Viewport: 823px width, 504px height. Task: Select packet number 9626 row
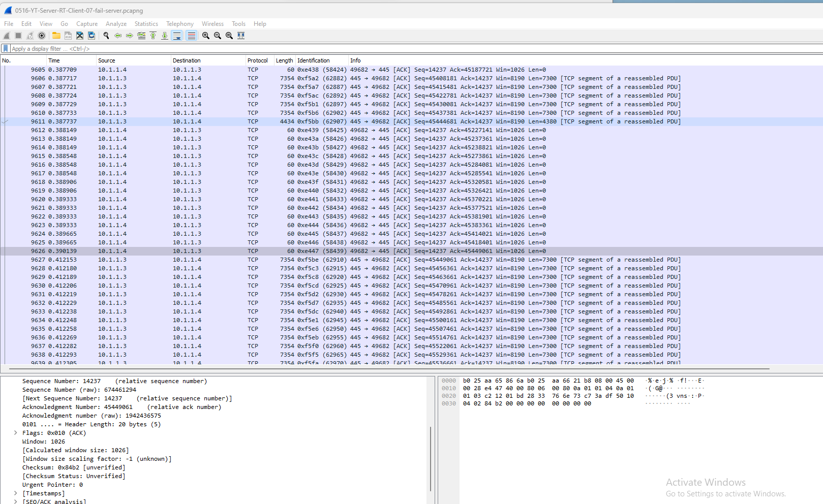pos(411,251)
